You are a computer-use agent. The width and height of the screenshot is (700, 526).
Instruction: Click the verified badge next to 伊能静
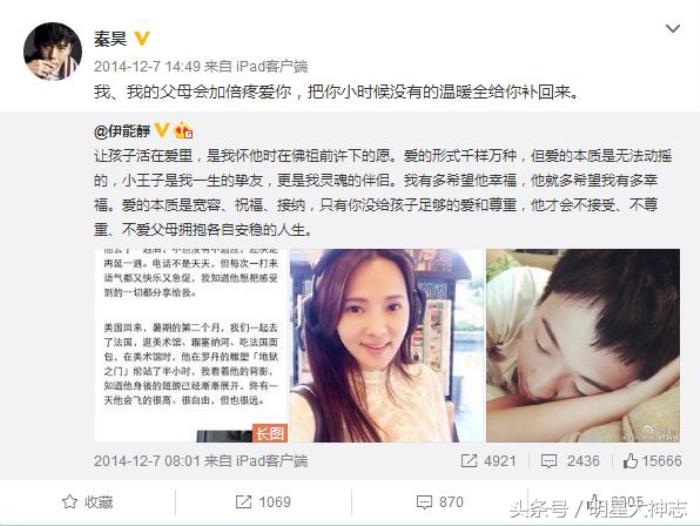coord(161,130)
